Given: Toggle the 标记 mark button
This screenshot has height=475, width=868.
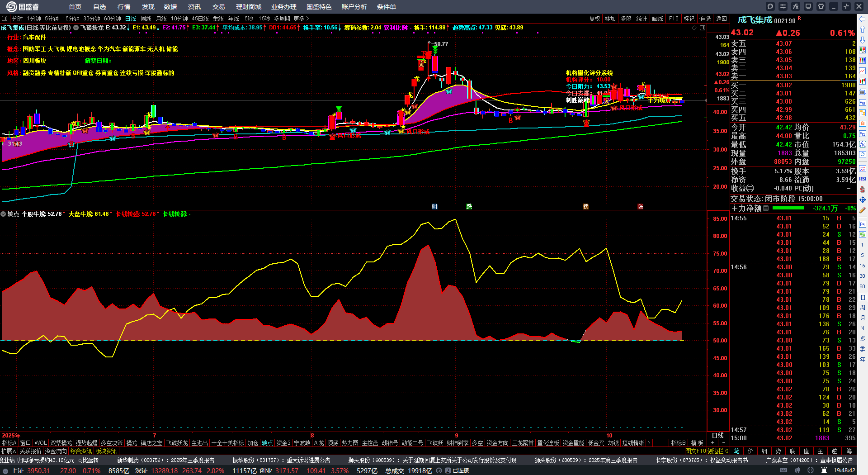Looking at the screenshot, I should pos(689,19).
